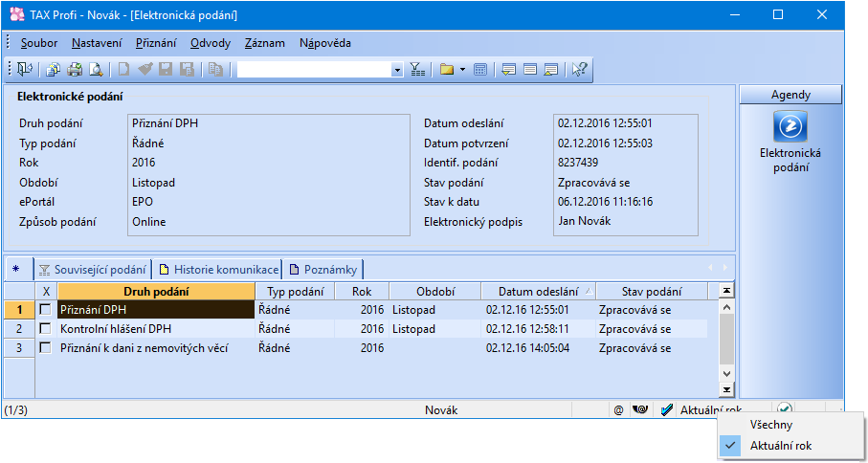Click the list icon with the down arrow
Viewport: 868px width, 463px height.
coord(509,69)
